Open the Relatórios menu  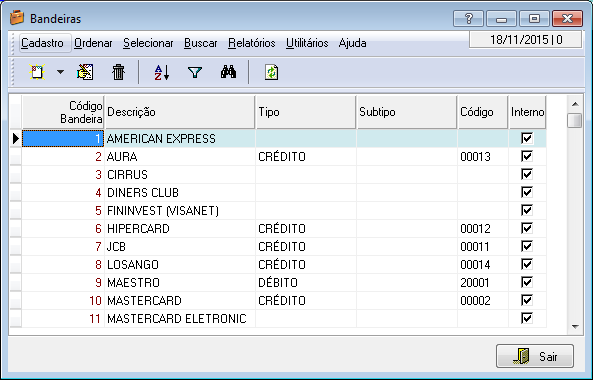251,43
